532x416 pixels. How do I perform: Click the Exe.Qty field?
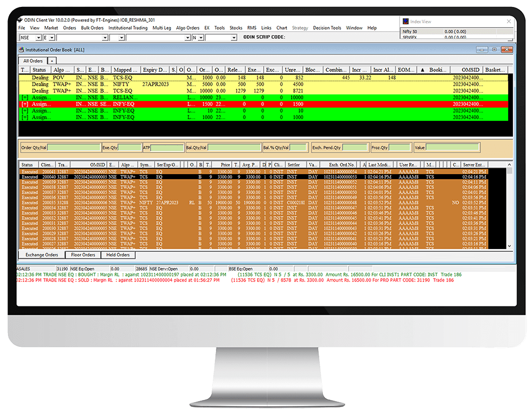click(x=129, y=147)
